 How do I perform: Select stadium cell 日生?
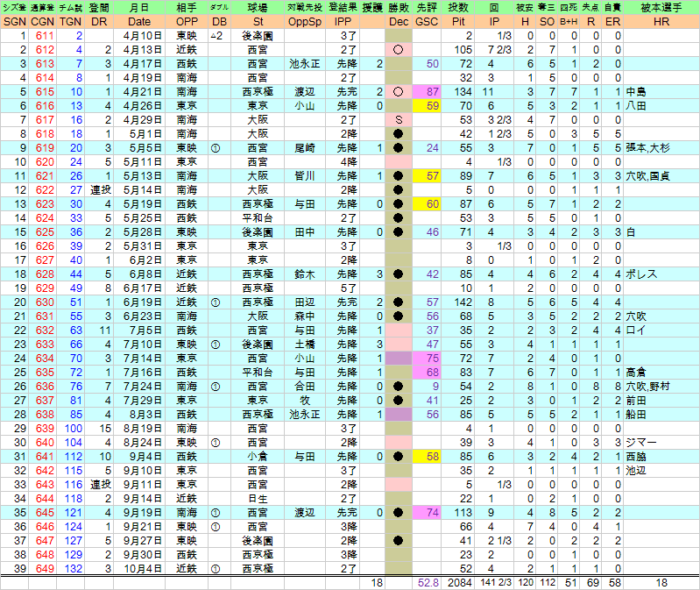click(x=258, y=499)
